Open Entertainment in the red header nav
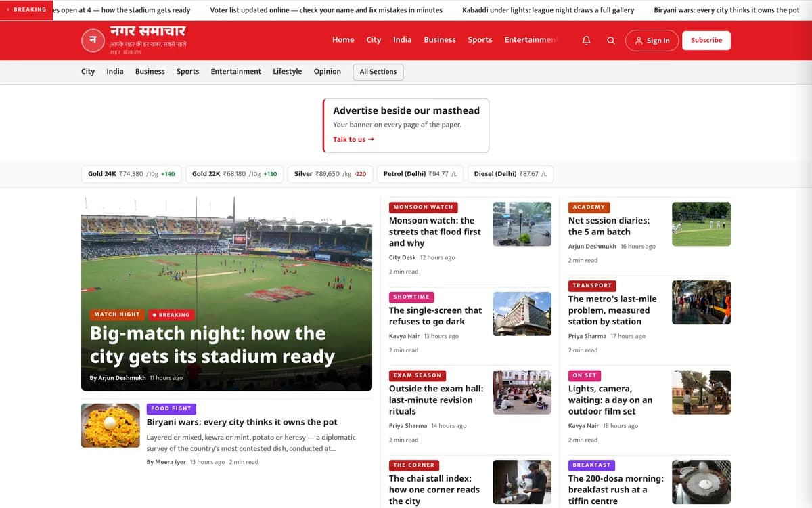 (531, 40)
